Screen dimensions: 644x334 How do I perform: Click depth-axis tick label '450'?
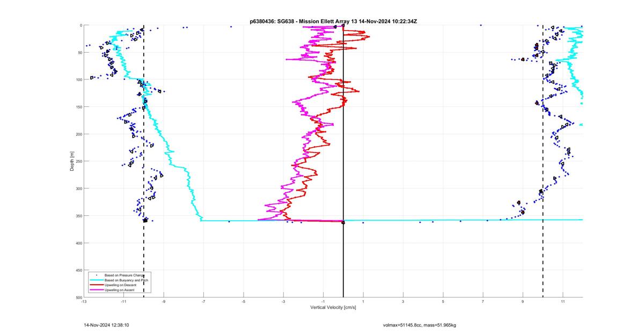[78, 270]
